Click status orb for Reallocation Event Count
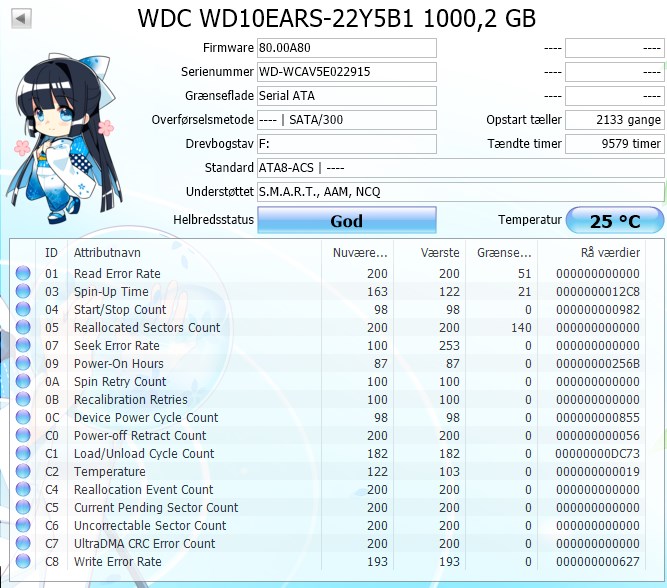The height and width of the screenshot is (588, 667). click(23, 489)
